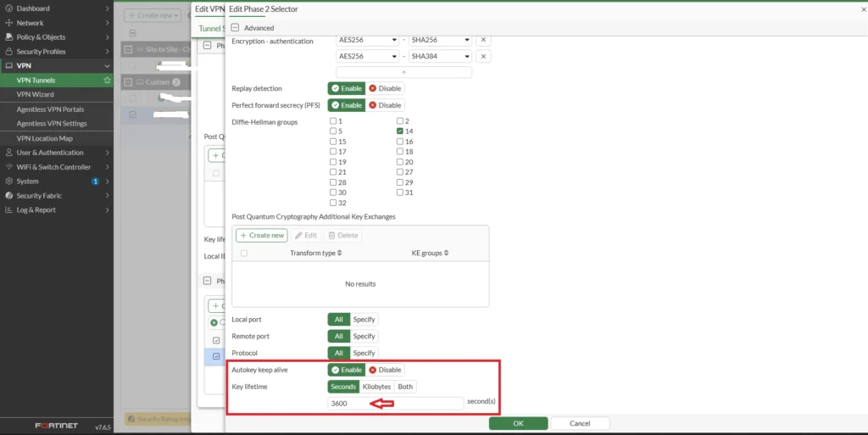Check Diffie-Hellman group 32

(333, 204)
